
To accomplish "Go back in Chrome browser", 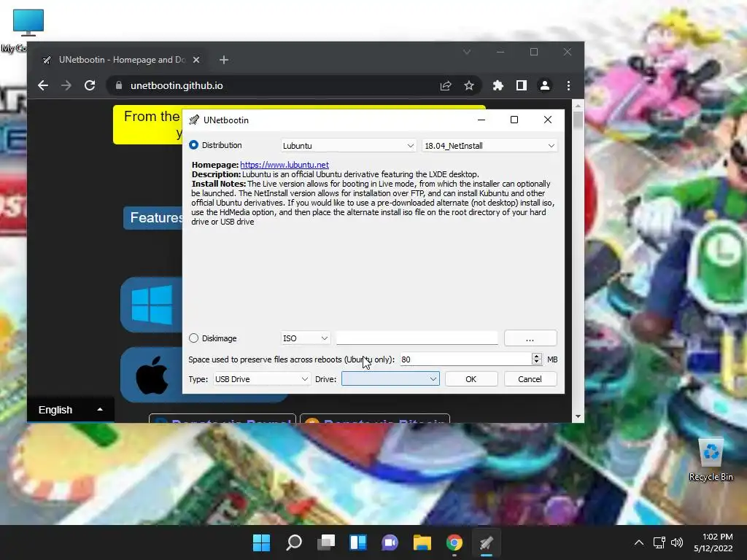I will pyautogui.click(x=43, y=85).
